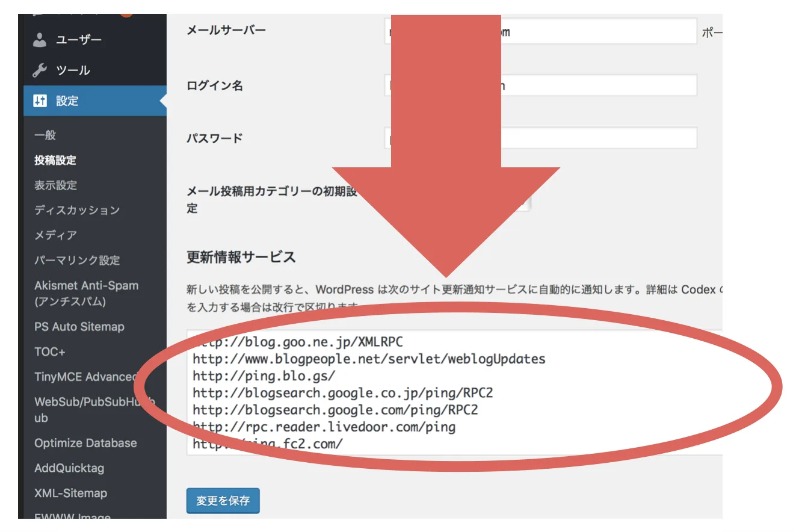Focus the パスワード input field
The width and height of the screenshot is (793, 532).
[x=540, y=138]
